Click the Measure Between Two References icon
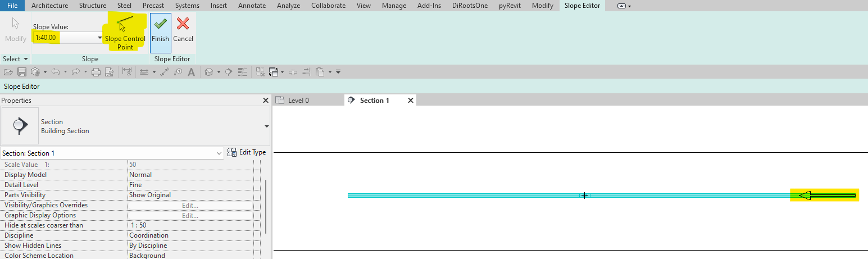The width and height of the screenshot is (868, 259). (144, 72)
